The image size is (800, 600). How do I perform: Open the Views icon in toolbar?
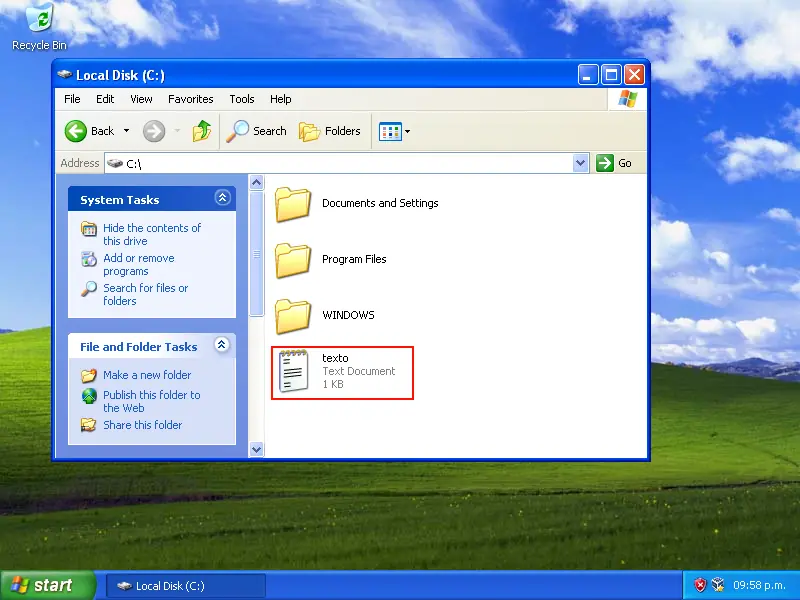point(390,132)
